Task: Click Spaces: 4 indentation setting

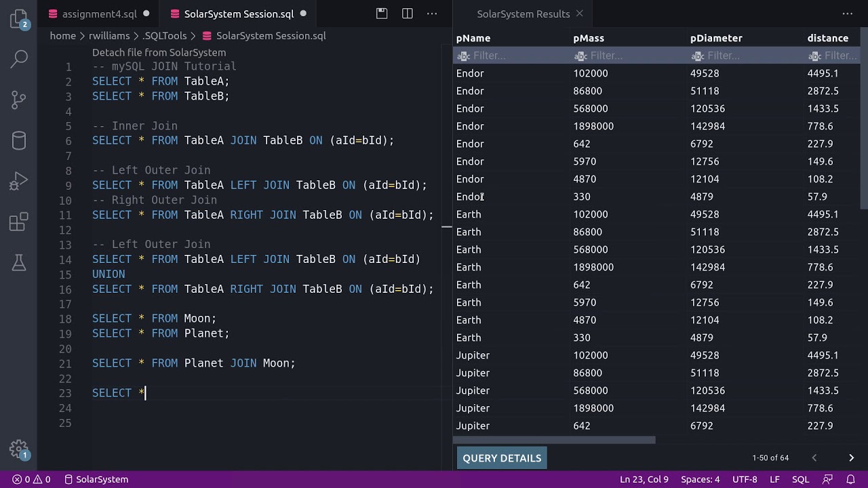Action: pyautogui.click(x=700, y=479)
